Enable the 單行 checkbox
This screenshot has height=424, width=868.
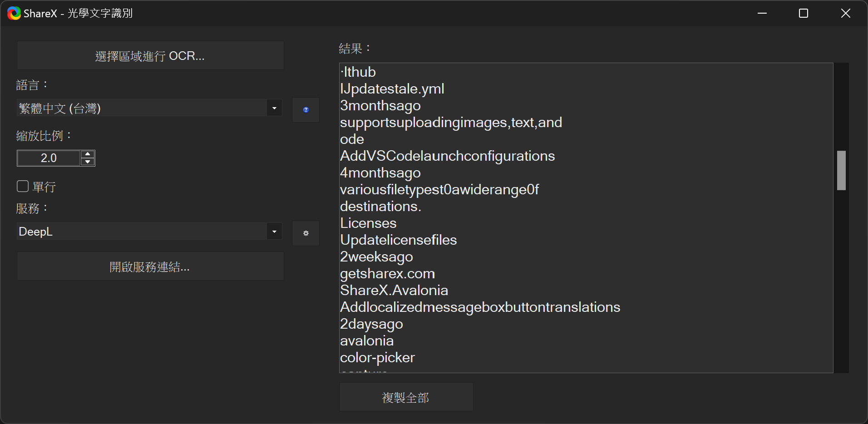(23, 187)
